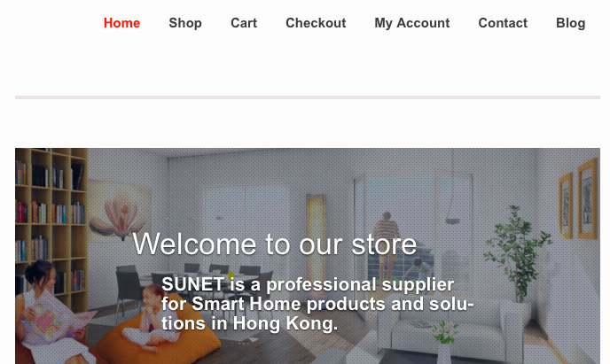Click the SUNET professional supplier description text
Viewport: 610px width, 364px height.
[x=317, y=304]
